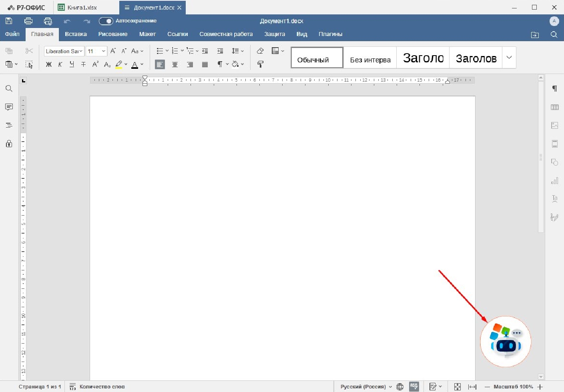Open the table settings in right sidebar
Image resolution: width=564 pixels, height=392 pixels.
click(554, 107)
